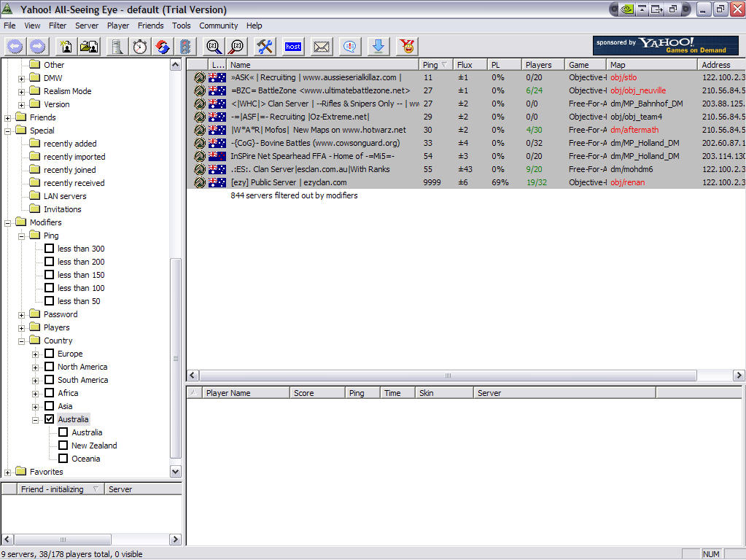Check the New Zealand country filter
The height and width of the screenshot is (560, 746).
[x=63, y=446]
